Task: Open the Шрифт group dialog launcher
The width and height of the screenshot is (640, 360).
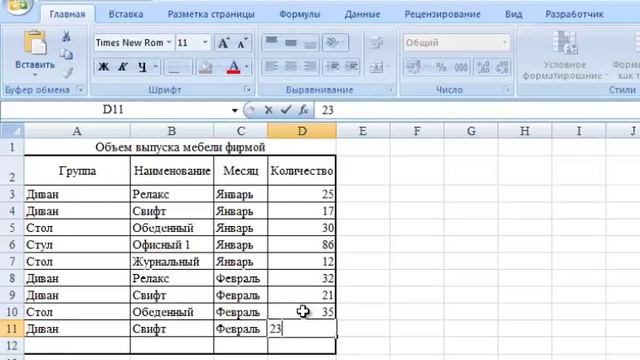Action: pos(247,89)
